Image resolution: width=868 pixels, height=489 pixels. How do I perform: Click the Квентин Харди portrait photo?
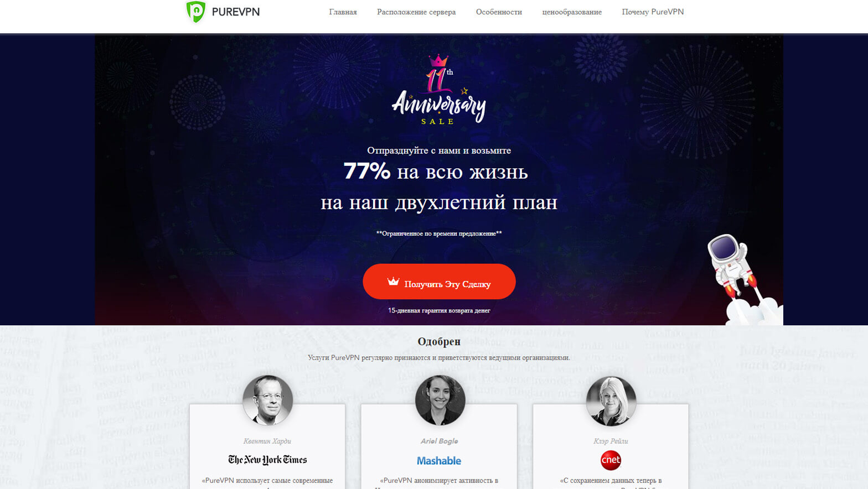click(267, 400)
